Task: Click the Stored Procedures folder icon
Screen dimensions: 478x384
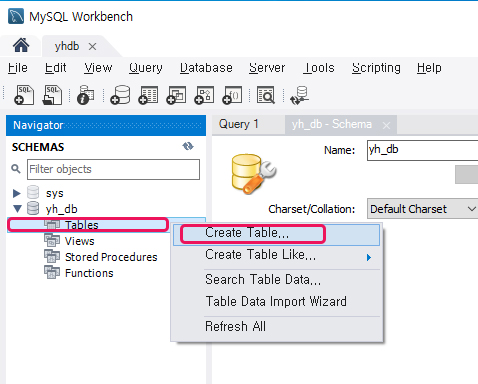Action: click(52, 256)
